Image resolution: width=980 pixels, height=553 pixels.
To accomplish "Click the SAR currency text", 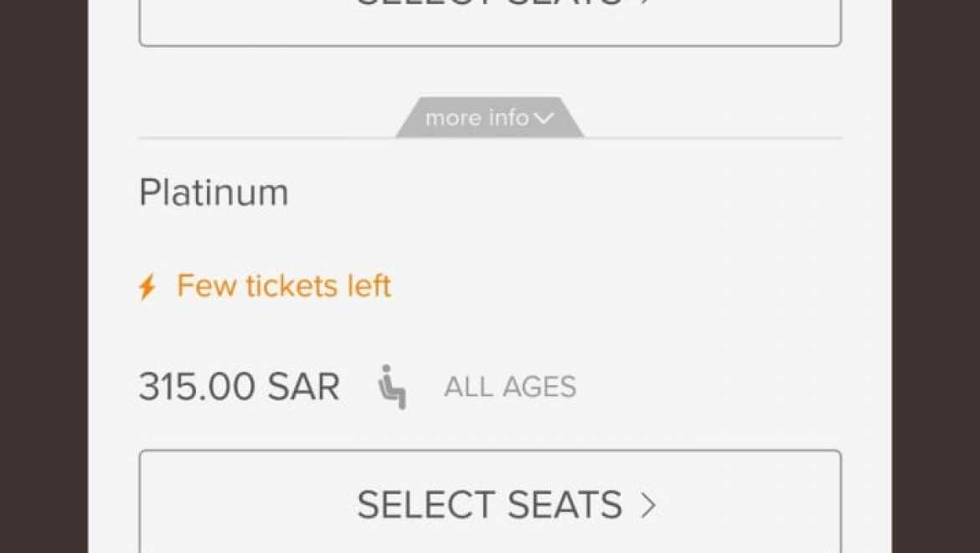I will [304, 386].
